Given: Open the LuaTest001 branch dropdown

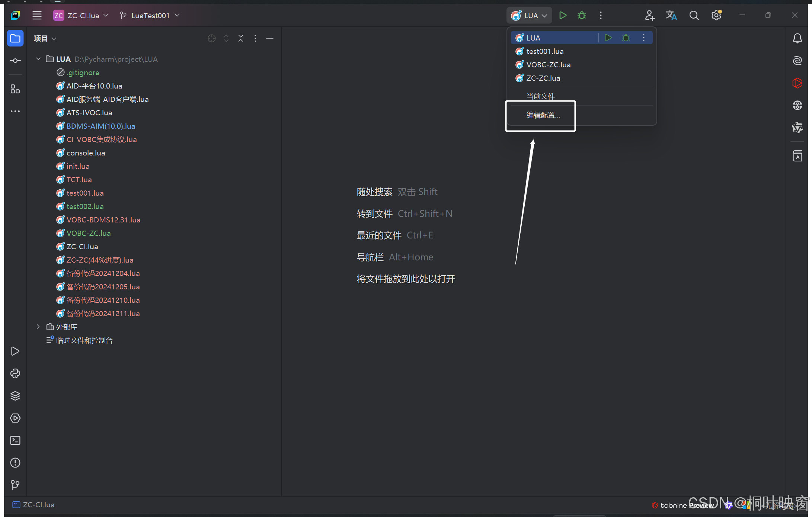Looking at the screenshot, I should tap(150, 16).
